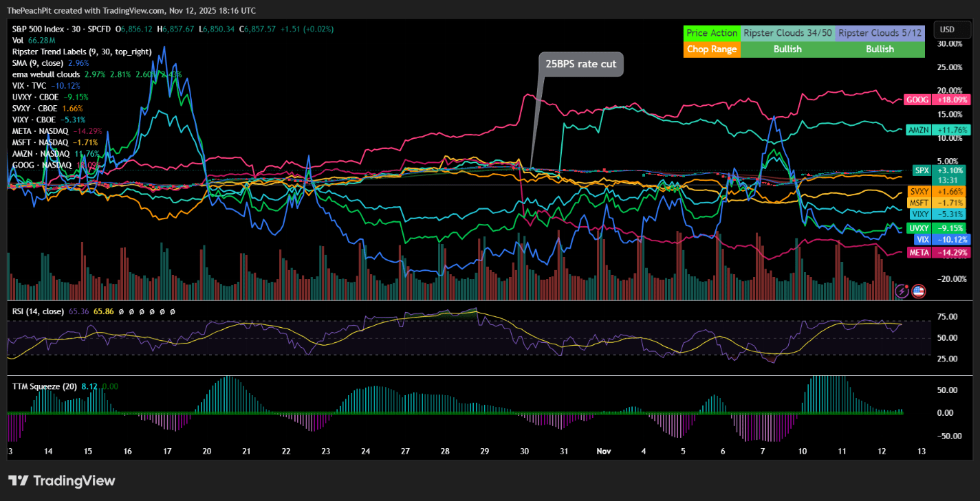Click the orange Chop Range cell
This screenshot has width=980, height=501.
(712, 49)
